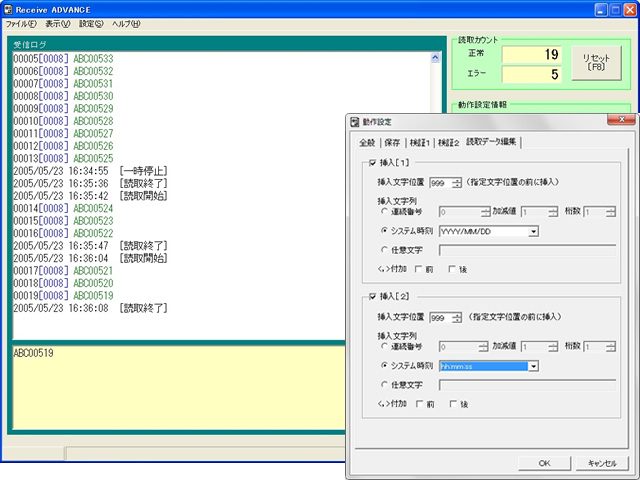The width and height of the screenshot is (640, 480).
Task: Select log row ABC00519 in receive log
Action: [63, 296]
